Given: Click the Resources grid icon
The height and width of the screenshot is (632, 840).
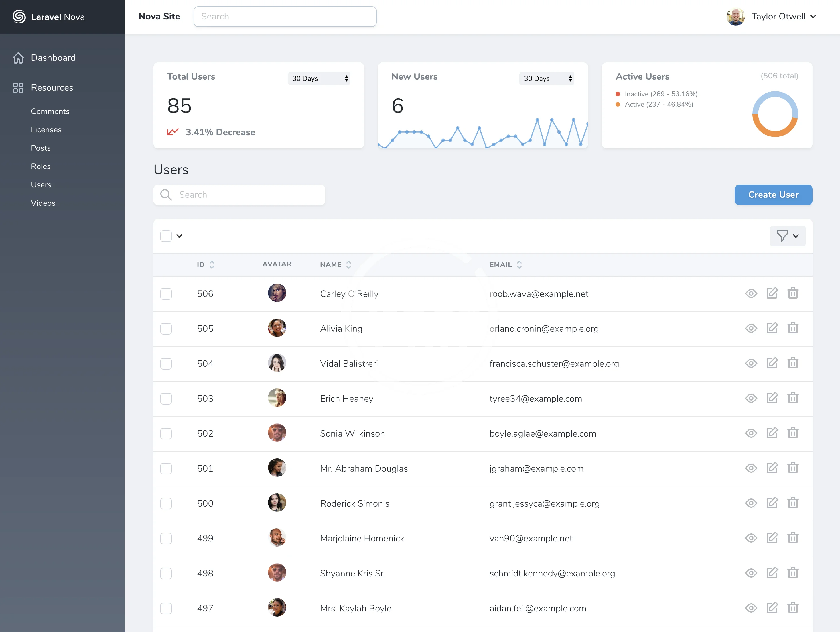Looking at the screenshot, I should tap(18, 88).
